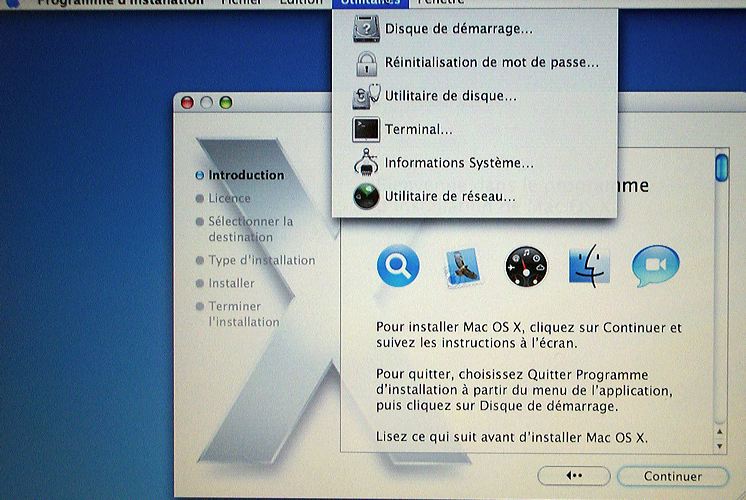Click the Type d'installation step
Image resolution: width=746 pixels, height=500 pixels.
(x=255, y=260)
